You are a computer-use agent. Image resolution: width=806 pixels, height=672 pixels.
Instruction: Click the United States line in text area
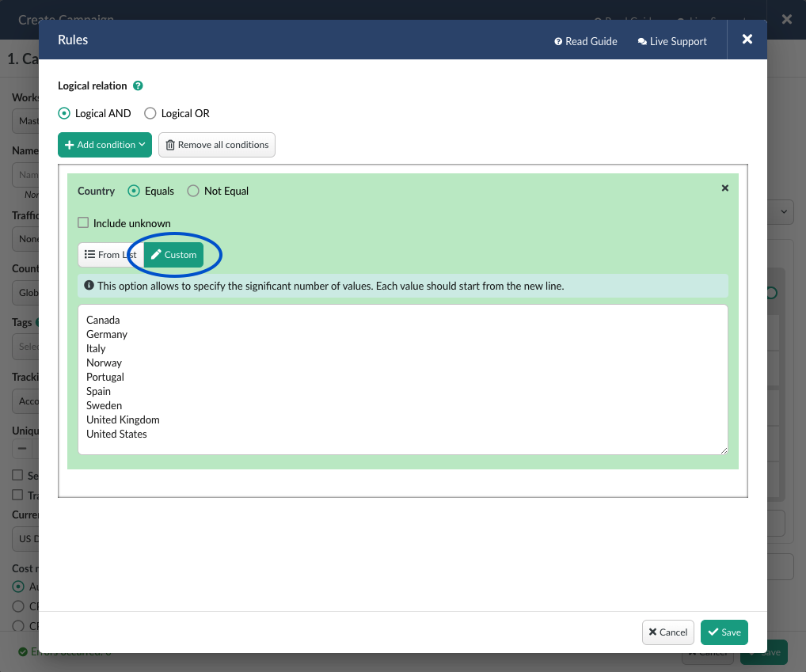pyautogui.click(x=116, y=434)
